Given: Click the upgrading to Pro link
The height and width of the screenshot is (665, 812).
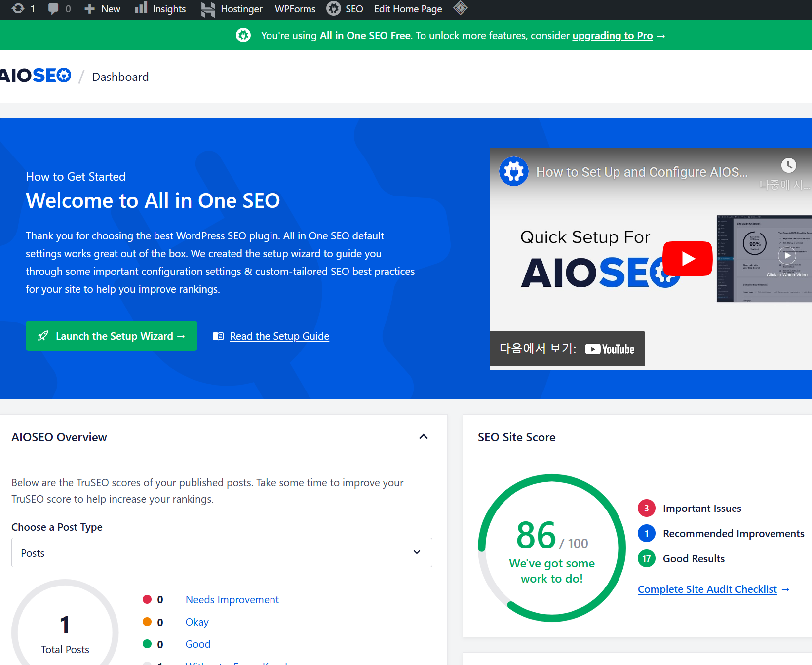Looking at the screenshot, I should point(612,36).
